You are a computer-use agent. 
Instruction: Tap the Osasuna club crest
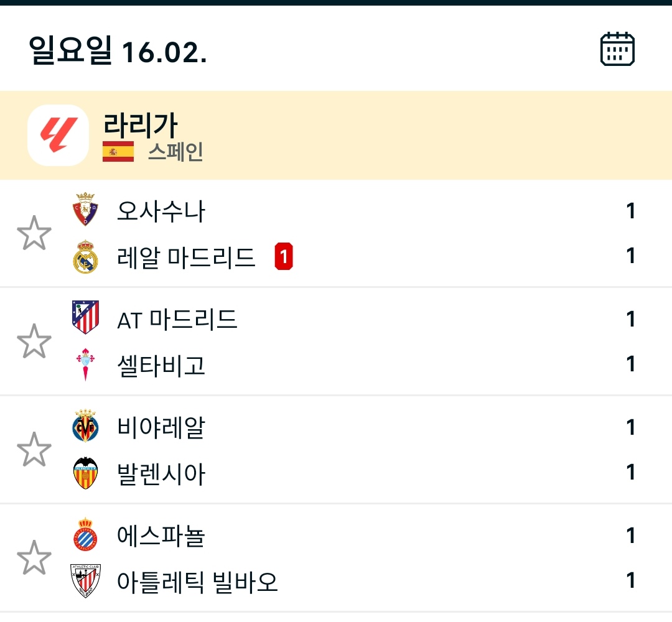pyautogui.click(x=85, y=210)
